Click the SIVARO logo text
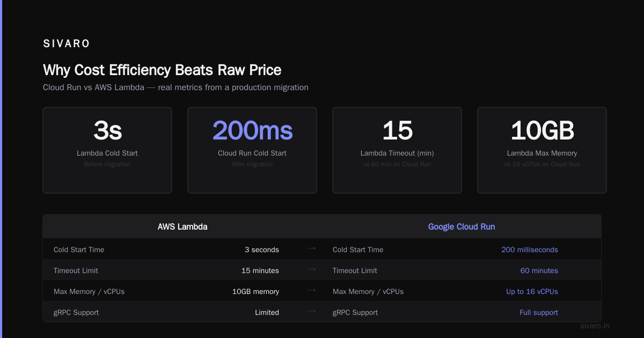Image resolution: width=644 pixels, height=338 pixels. point(67,44)
